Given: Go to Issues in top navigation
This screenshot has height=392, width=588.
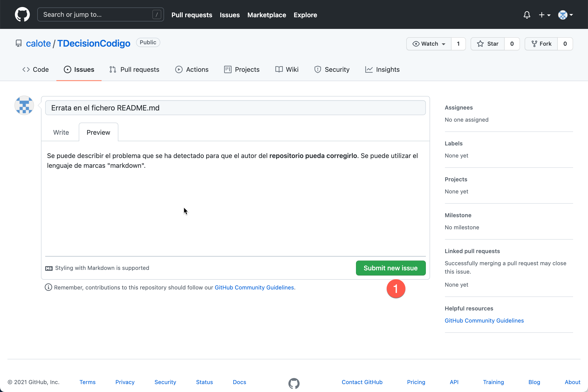Looking at the screenshot, I should (230, 15).
